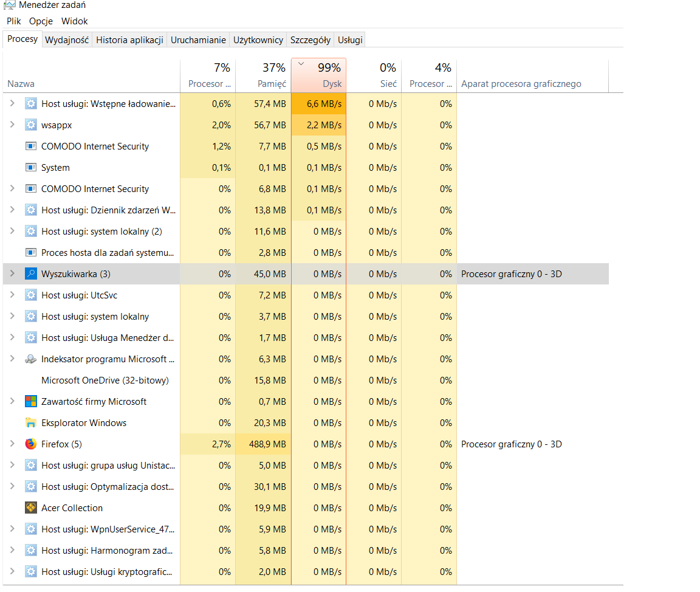Expand the wsappx process group
Screen dimensions: 700x592
pyautogui.click(x=12, y=125)
